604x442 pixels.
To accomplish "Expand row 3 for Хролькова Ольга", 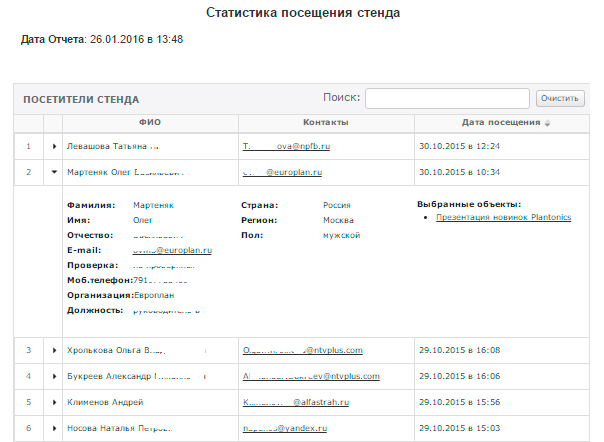I will 55,351.
